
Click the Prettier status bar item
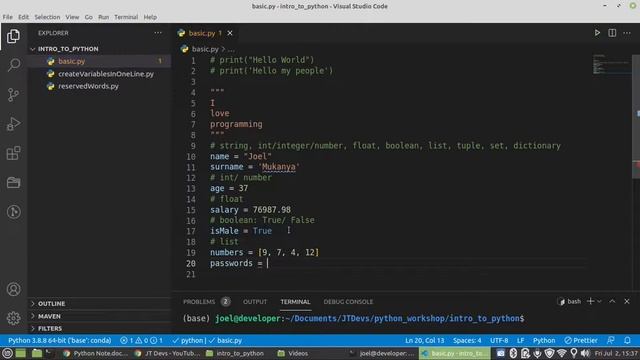coord(581,340)
